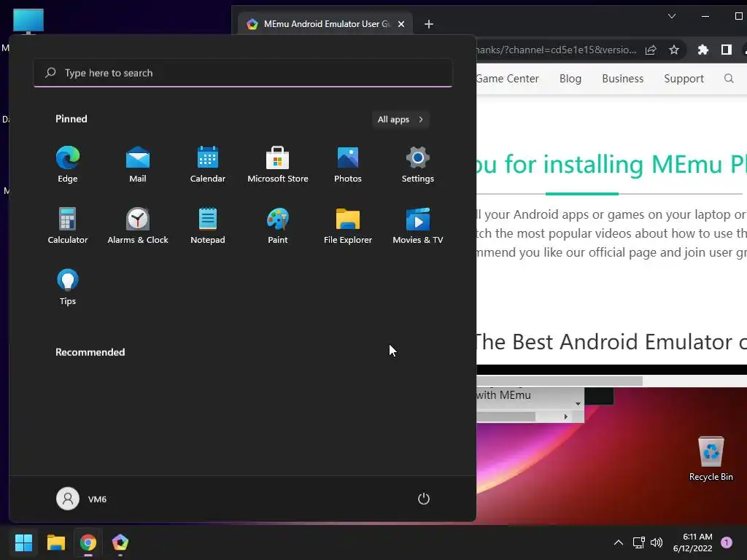The image size is (747, 560).
Task: Open the Calendar app
Action: pyautogui.click(x=208, y=164)
